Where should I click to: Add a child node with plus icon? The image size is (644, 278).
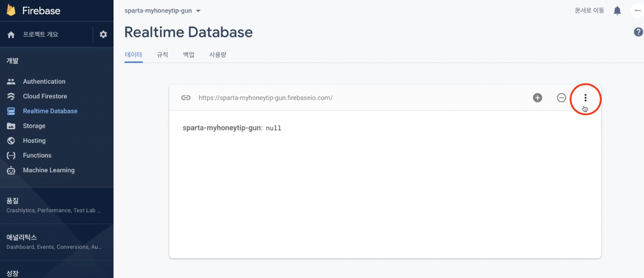538,98
